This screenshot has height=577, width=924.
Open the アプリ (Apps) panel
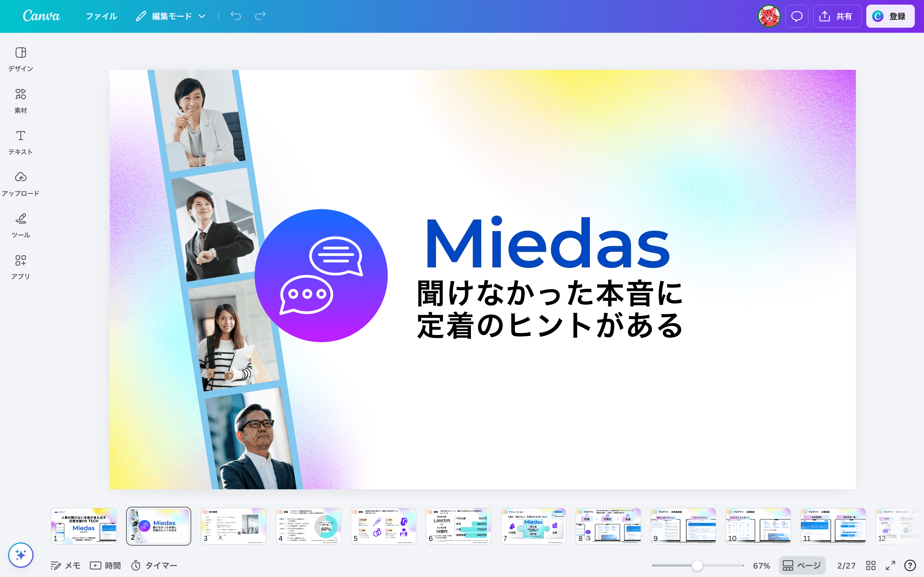click(x=21, y=267)
